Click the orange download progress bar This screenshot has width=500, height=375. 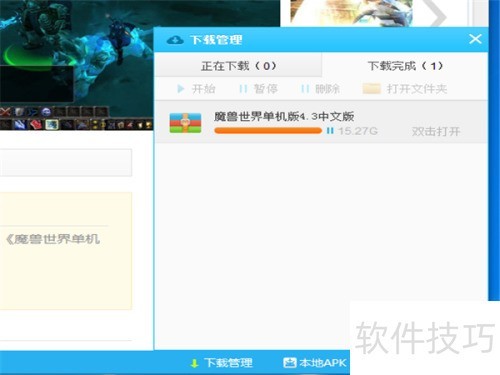pyautogui.click(x=268, y=131)
